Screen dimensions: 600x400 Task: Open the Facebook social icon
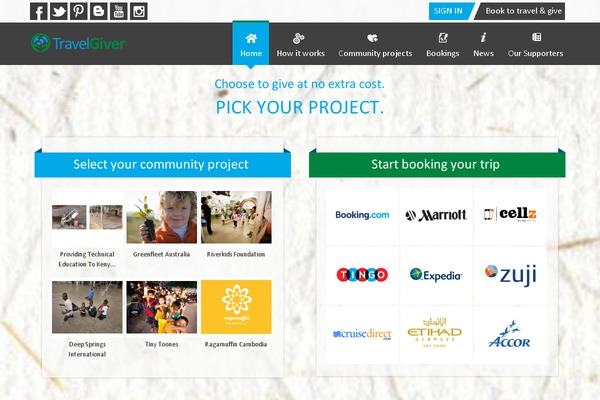39,11
